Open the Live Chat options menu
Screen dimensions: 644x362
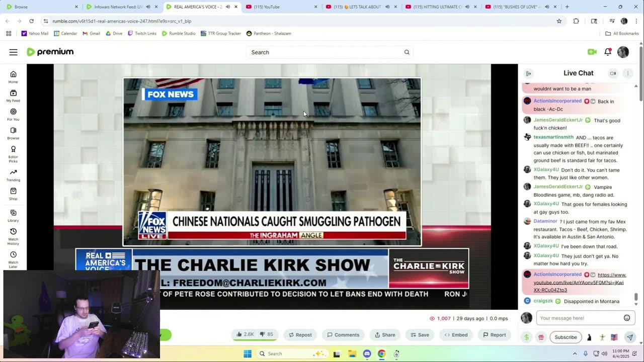627,73
